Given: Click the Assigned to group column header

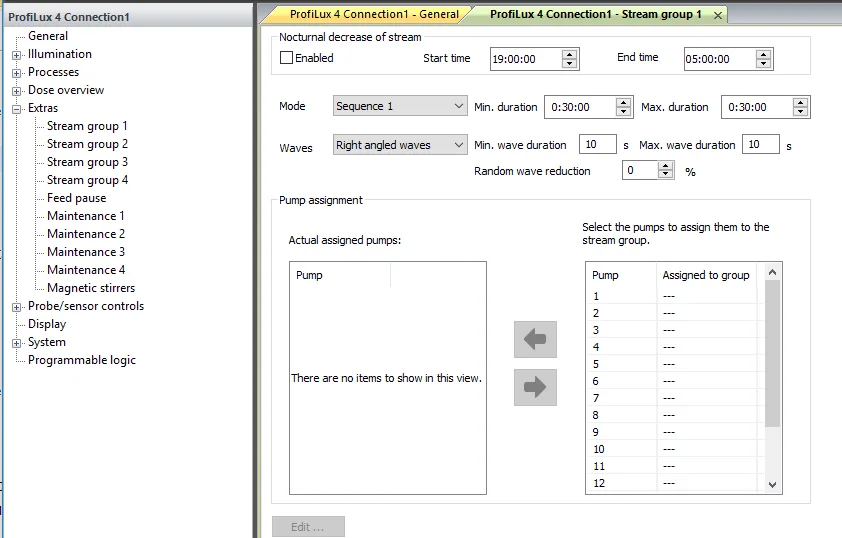Looking at the screenshot, I should pos(706,275).
